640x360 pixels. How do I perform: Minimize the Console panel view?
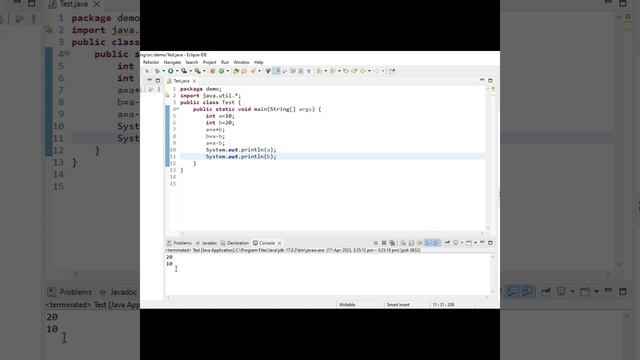(x=482, y=242)
